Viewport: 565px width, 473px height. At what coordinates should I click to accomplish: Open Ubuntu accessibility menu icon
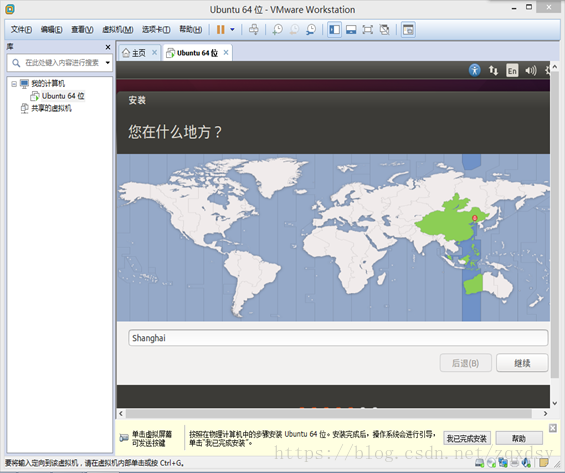click(475, 70)
